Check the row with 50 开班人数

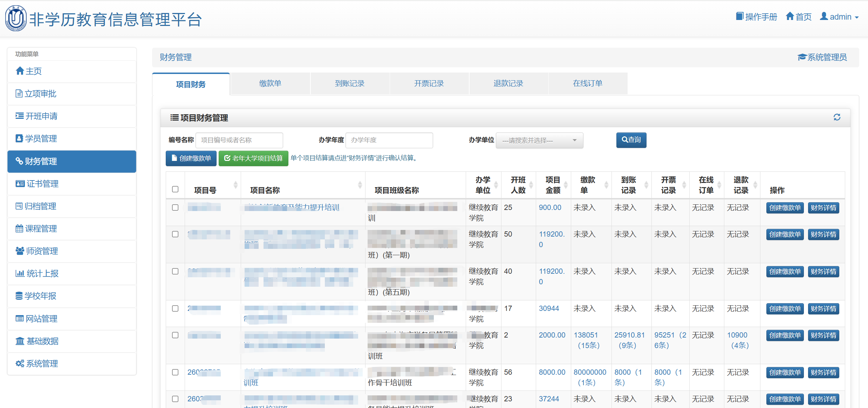(175, 234)
